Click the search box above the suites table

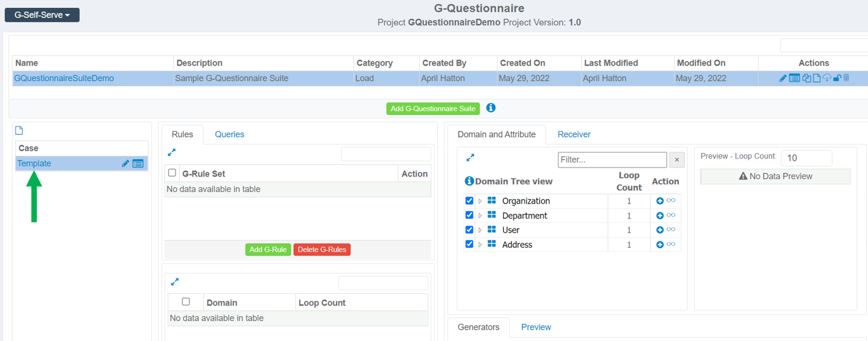pos(824,45)
